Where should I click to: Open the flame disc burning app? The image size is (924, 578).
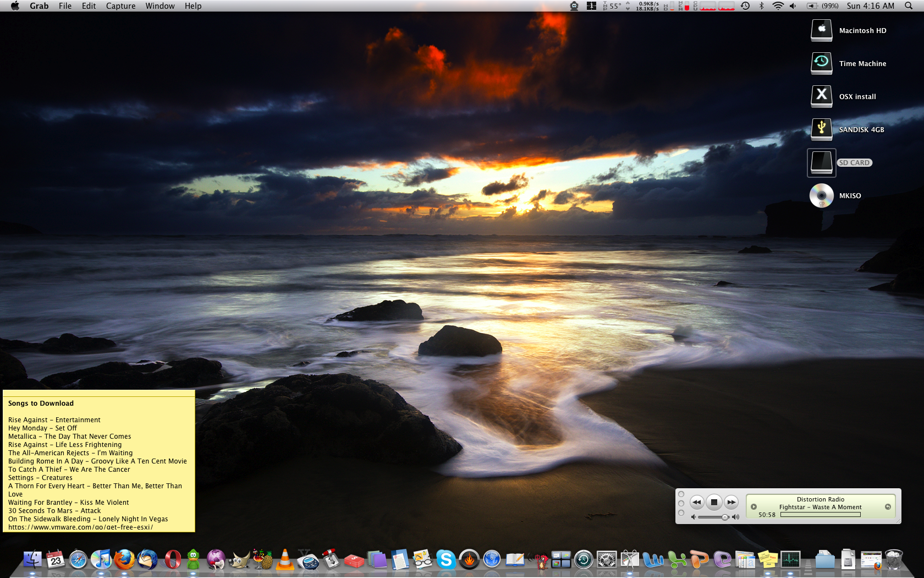coord(469,560)
